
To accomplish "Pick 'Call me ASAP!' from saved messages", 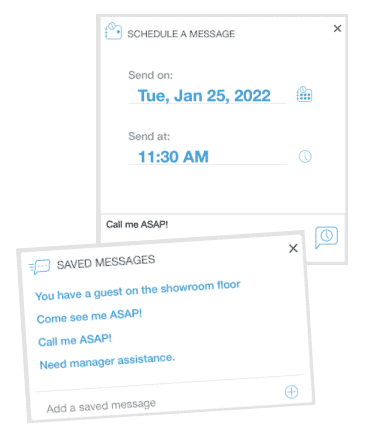I will 75,340.
